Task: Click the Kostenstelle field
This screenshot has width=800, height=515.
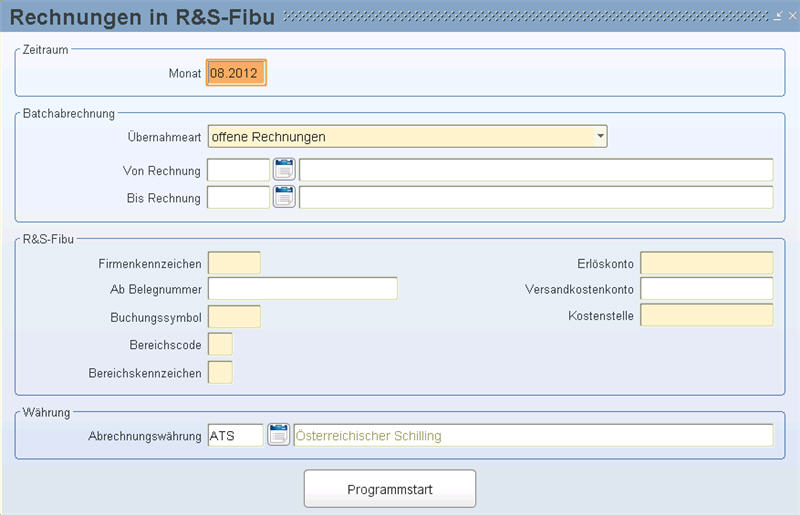Action: click(x=707, y=315)
